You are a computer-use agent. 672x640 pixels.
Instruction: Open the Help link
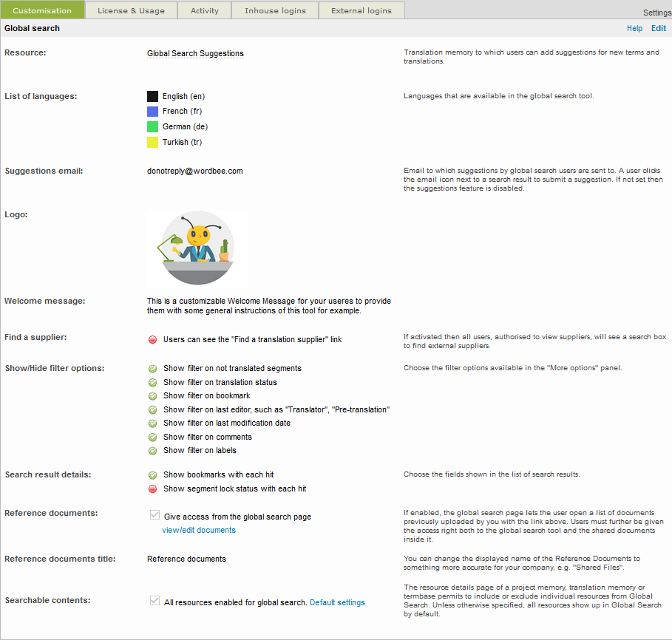click(634, 28)
